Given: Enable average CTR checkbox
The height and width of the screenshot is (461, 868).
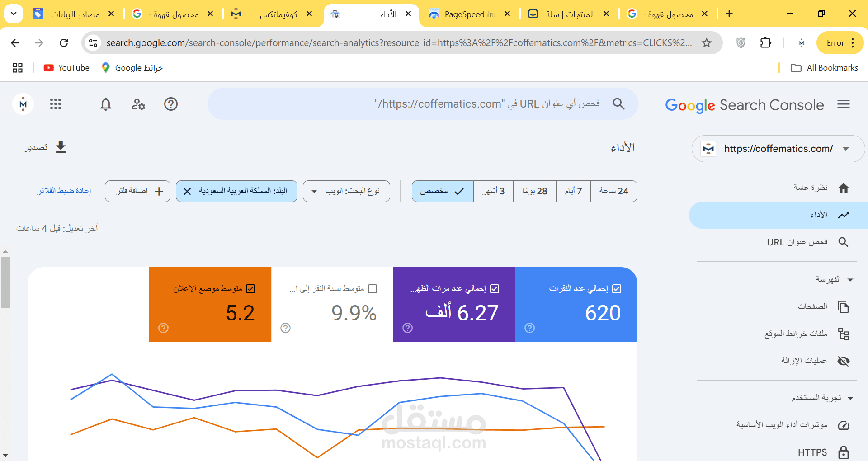Looking at the screenshot, I should [x=373, y=289].
